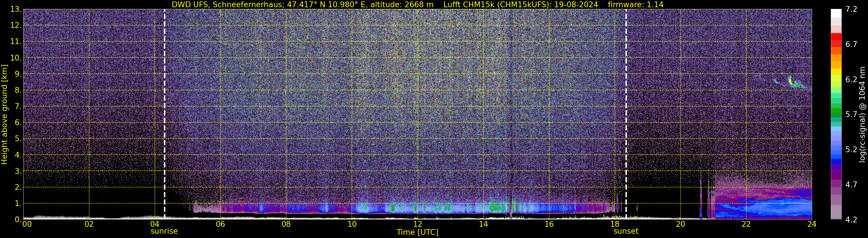Click the "sunrise" label below the time axis
Screen dimensions: 868x238
pyautogui.click(x=164, y=231)
